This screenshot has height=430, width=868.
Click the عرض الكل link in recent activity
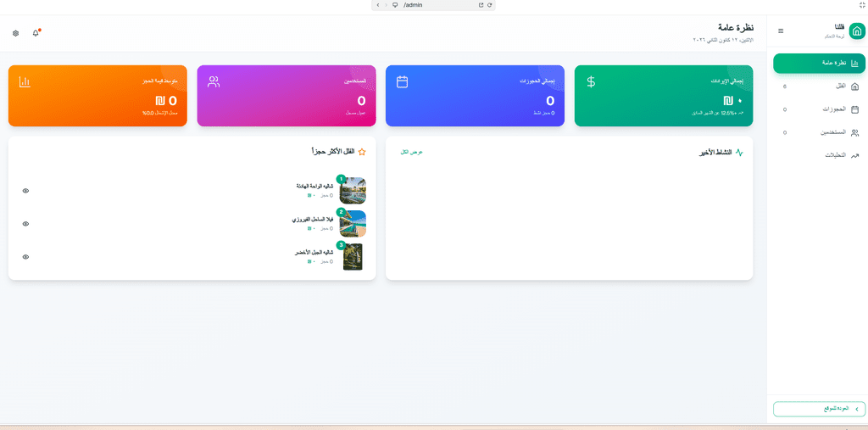click(411, 152)
